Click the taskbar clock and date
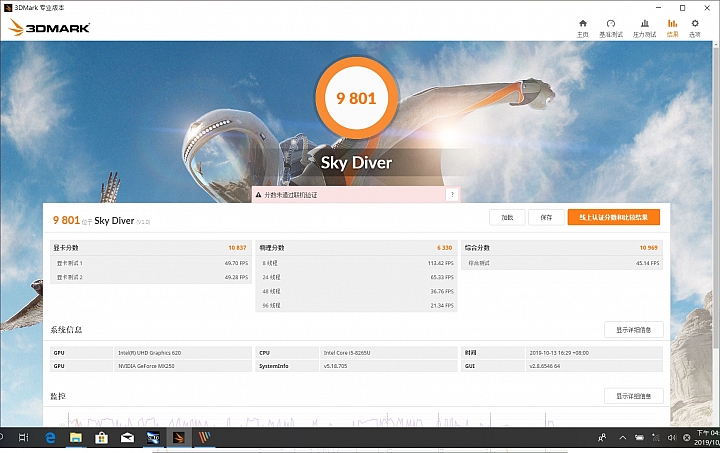 tap(708, 438)
